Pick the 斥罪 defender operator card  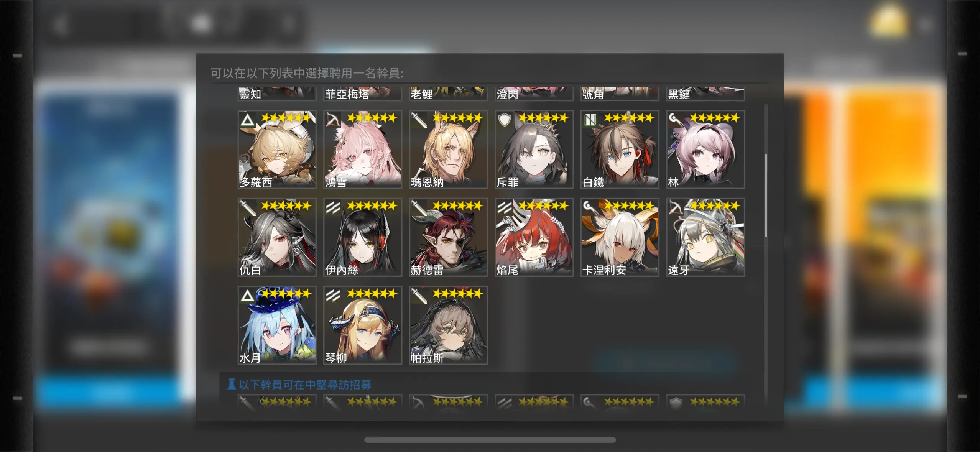534,150
